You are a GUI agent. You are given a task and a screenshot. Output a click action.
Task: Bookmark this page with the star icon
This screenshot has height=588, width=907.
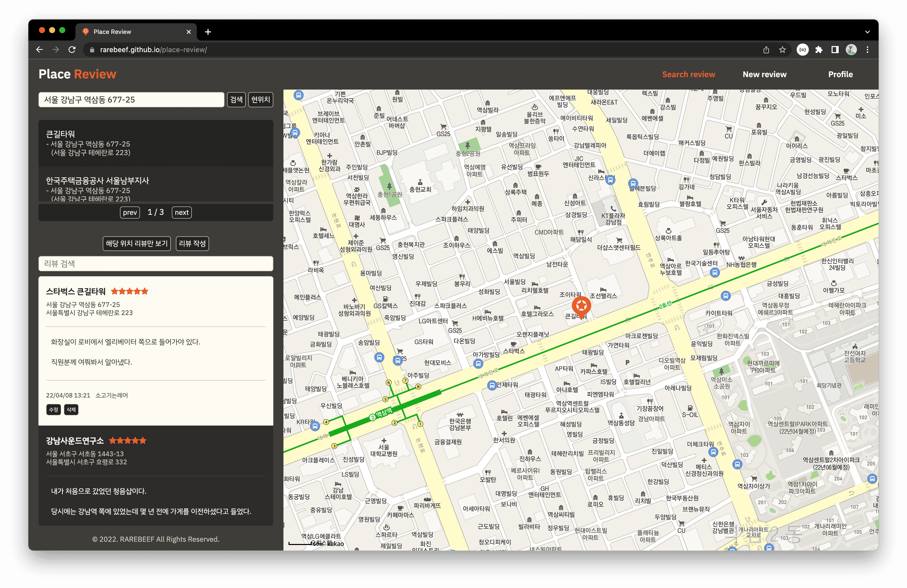[x=782, y=50]
